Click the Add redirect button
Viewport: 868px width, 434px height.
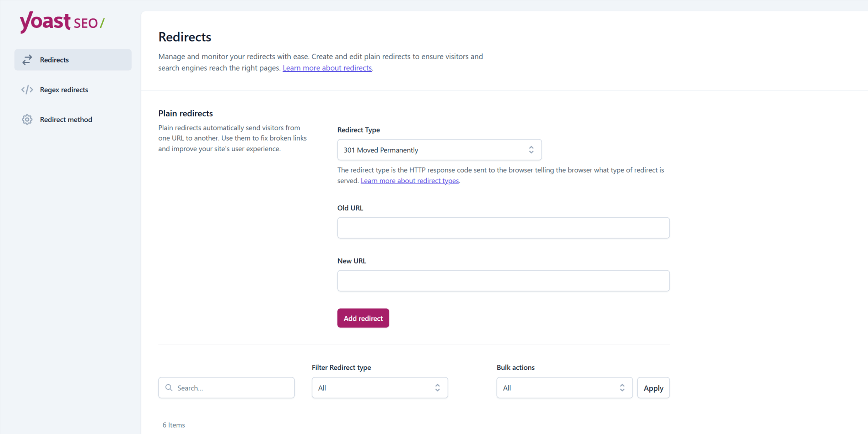pyautogui.click(x=363, y=318)
